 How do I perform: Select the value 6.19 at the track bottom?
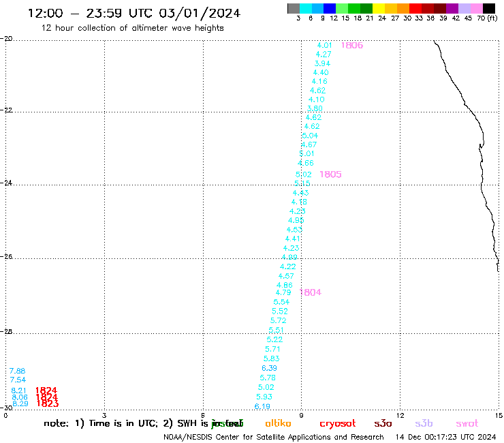click(x=262, y=406)
